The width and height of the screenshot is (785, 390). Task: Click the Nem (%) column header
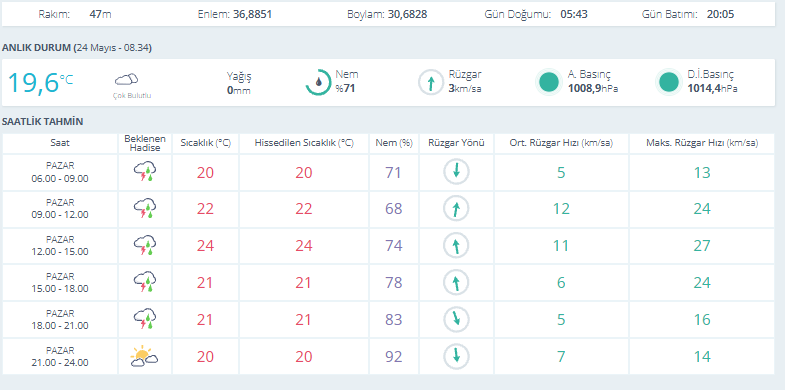click(x=394, y=143)
